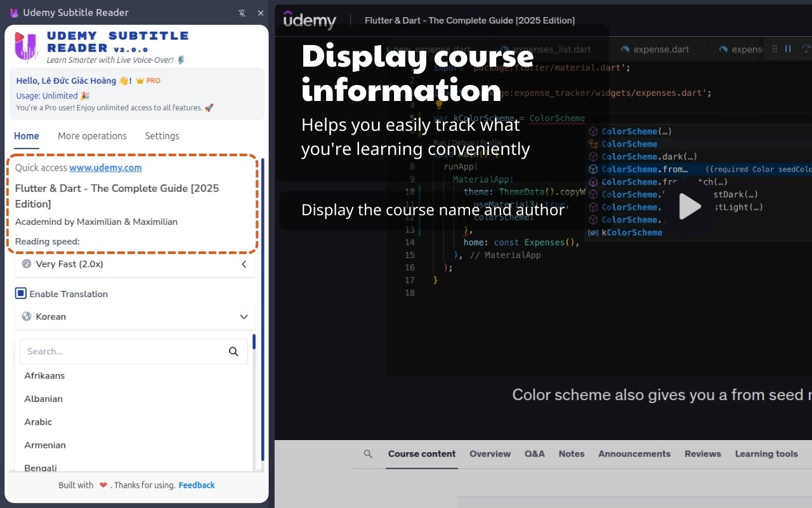Open the www.udemy.com quick access link

(105, 168)
